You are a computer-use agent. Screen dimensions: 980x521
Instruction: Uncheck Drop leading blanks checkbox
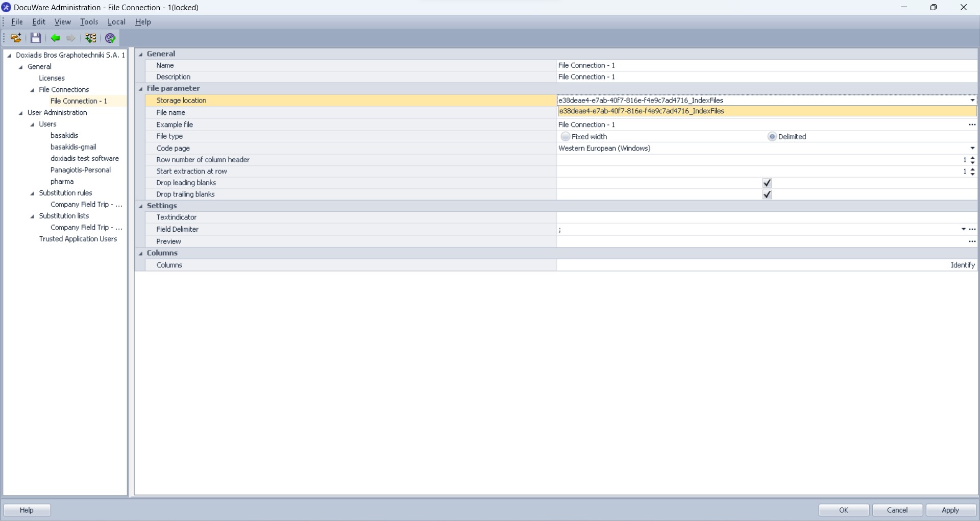pos(767,183)
